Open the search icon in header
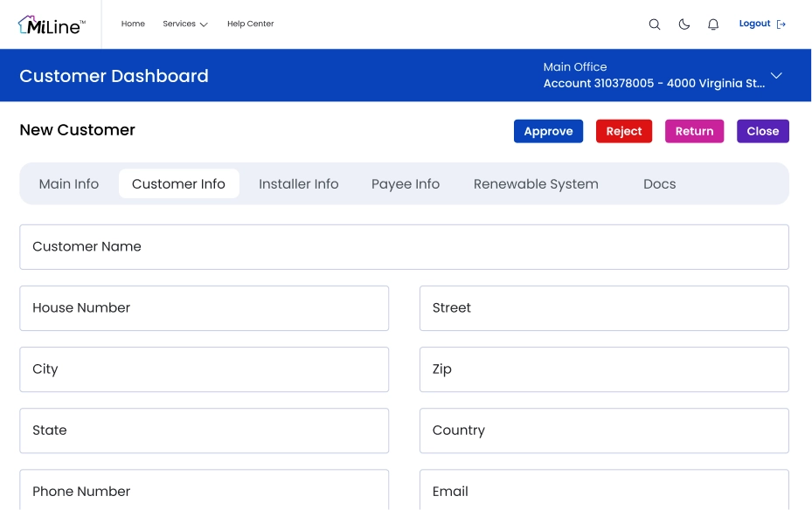812x510 pixels. [655, 24]
